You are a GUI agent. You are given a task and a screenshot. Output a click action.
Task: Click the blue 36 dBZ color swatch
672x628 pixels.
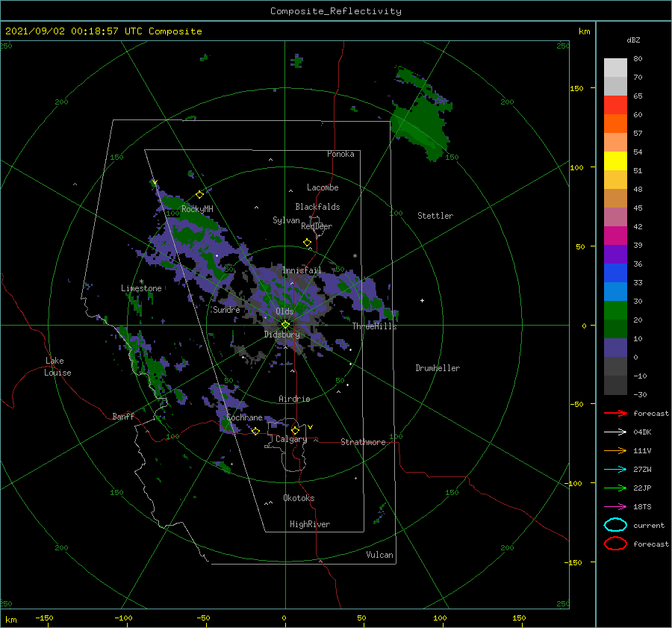pos(615,273)
